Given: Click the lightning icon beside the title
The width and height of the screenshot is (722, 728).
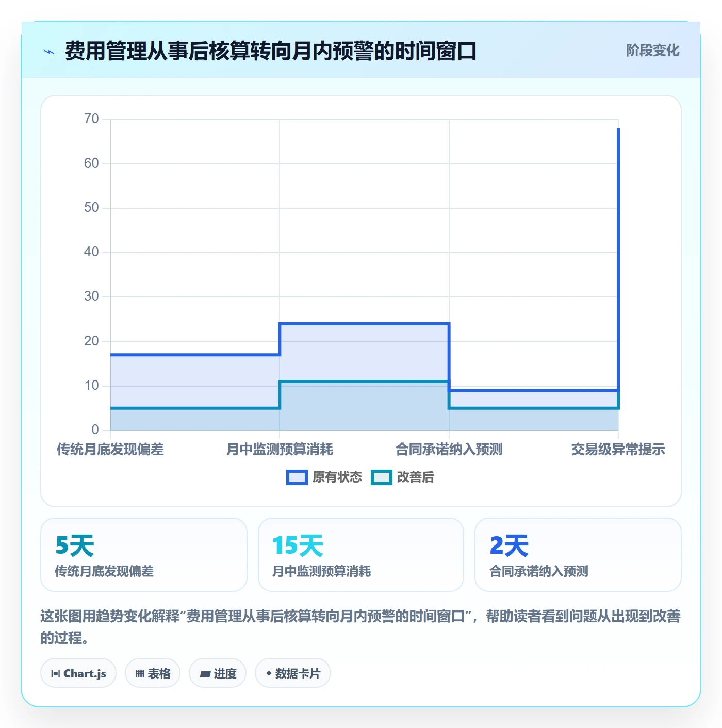Looking at the screenshot, I should click(49, 52).
